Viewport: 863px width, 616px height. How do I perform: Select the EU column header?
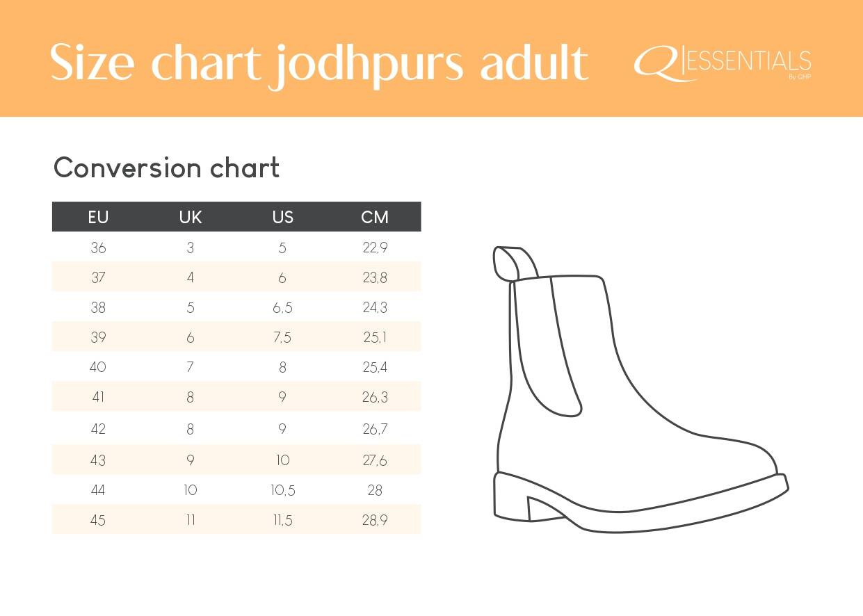tap(98, 217)
